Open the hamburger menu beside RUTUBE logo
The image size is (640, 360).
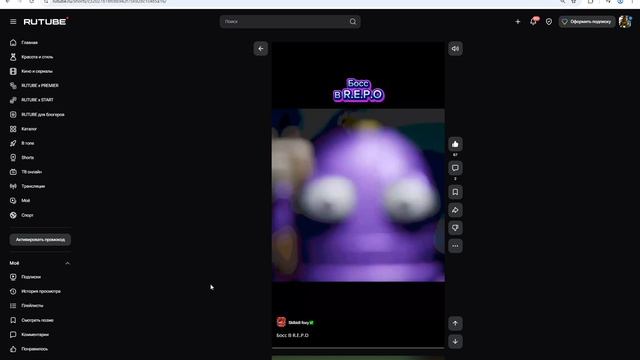(13, 22)
